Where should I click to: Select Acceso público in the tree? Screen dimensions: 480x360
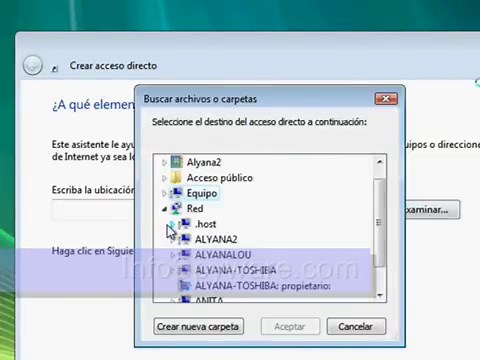click(220, 178)
